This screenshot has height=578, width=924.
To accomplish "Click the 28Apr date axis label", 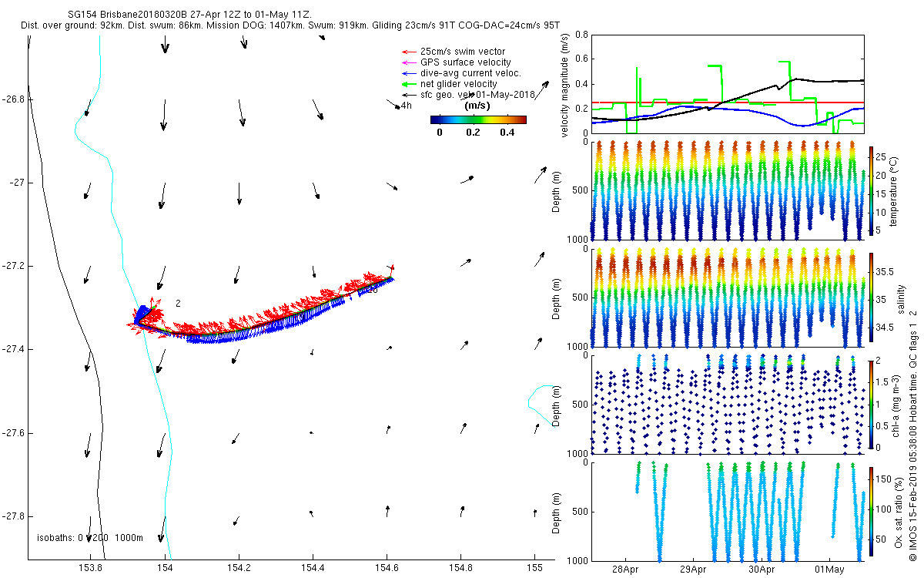I will point(624,570).
